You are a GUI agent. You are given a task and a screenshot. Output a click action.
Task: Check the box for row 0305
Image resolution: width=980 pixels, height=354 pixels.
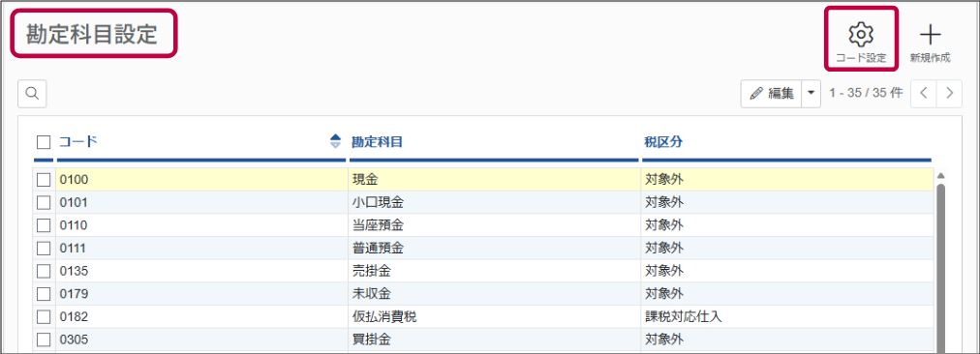click(x=44, y=339)
